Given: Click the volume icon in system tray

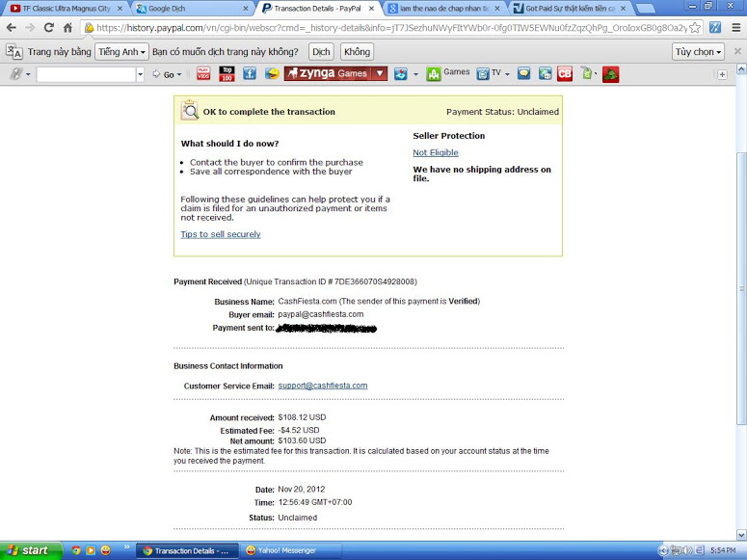Looking at the screenshot, I should point(687,550).
